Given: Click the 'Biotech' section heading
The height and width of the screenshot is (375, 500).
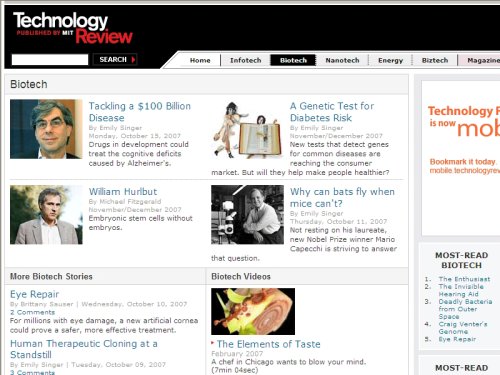Looking at the screenshot, I should click(29, 84).
